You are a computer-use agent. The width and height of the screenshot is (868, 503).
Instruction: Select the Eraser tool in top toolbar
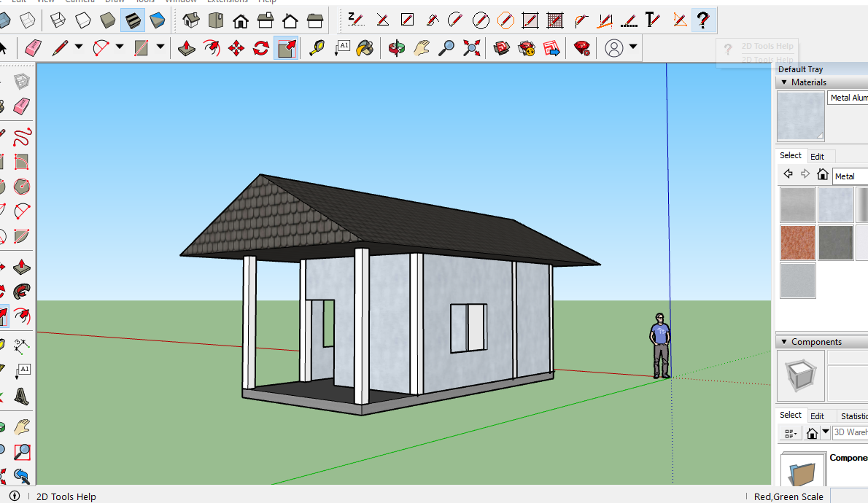[x=34, y=48]
